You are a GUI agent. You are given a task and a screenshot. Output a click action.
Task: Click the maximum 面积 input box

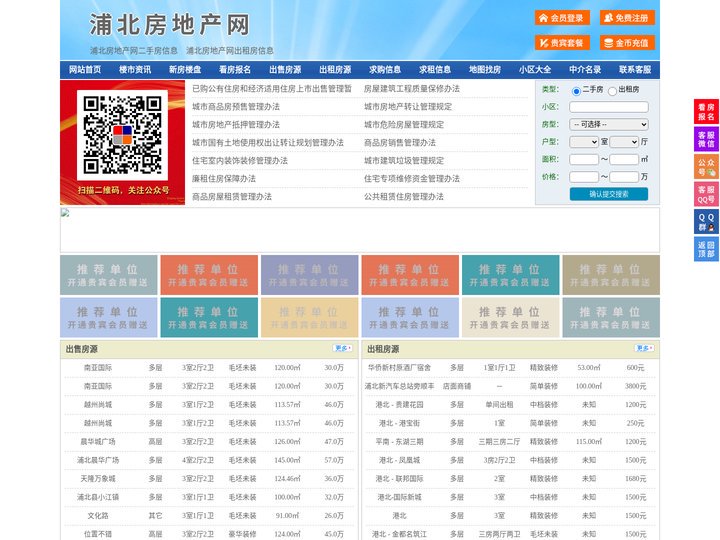pos(624,159)
